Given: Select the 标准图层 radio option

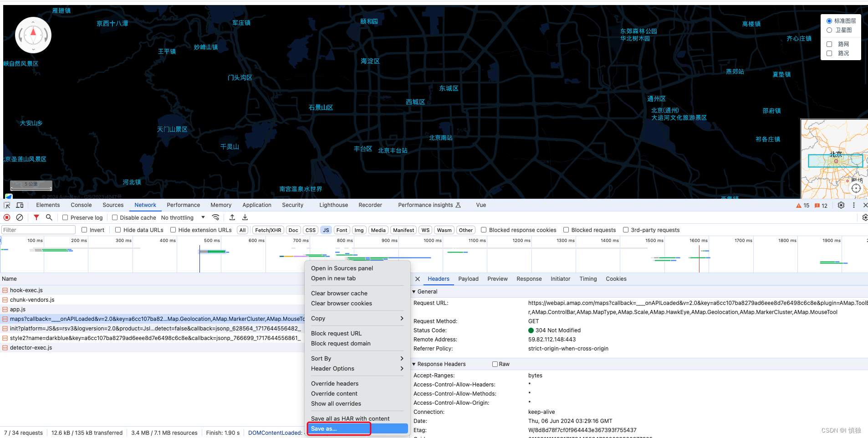Looking at the screenshot, I should click(x=829, y=21).
